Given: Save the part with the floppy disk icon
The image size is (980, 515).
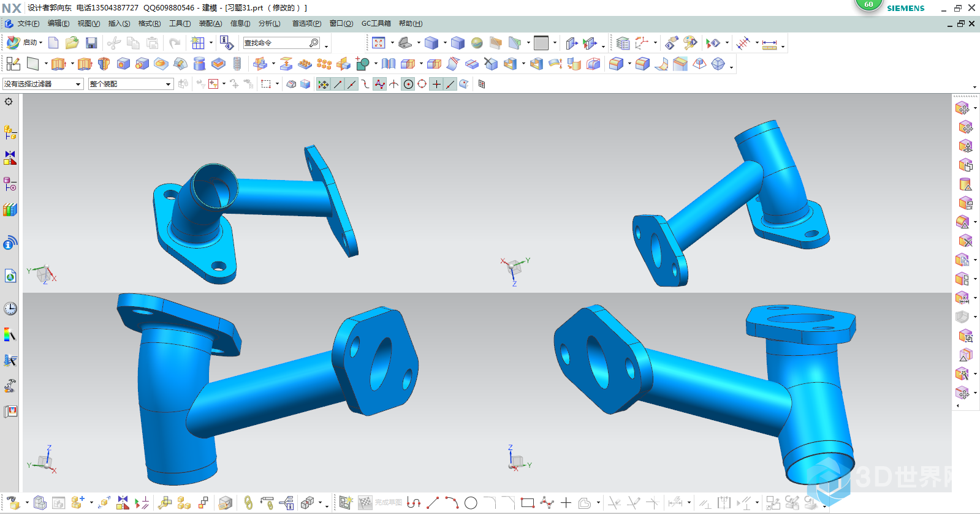Looking at the screenshot, I should pos(91,42).
